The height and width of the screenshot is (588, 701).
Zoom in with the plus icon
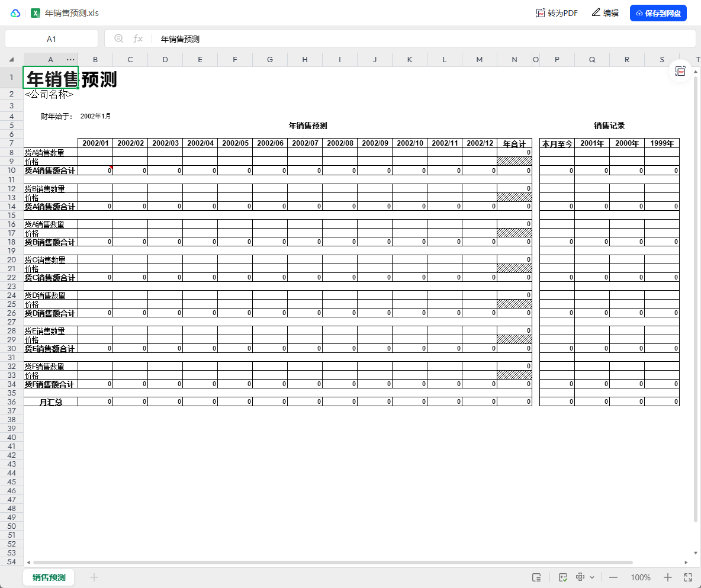click(668, 577)
